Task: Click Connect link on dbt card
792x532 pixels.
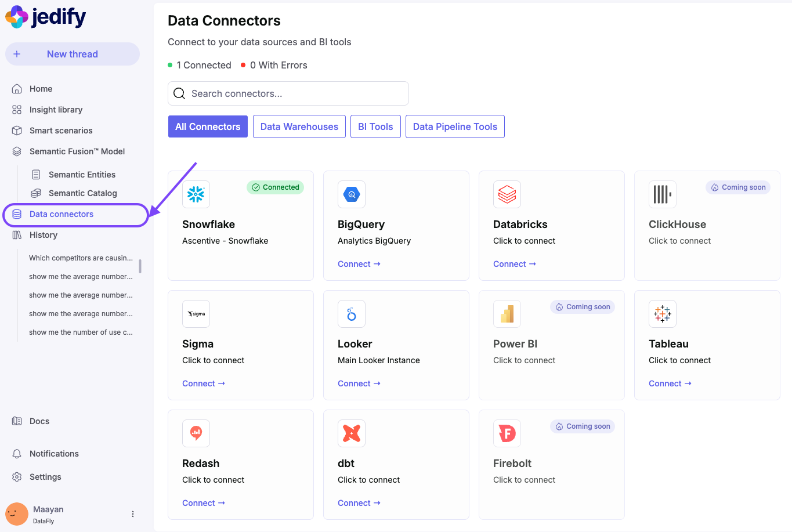Action: coord(359,503)
